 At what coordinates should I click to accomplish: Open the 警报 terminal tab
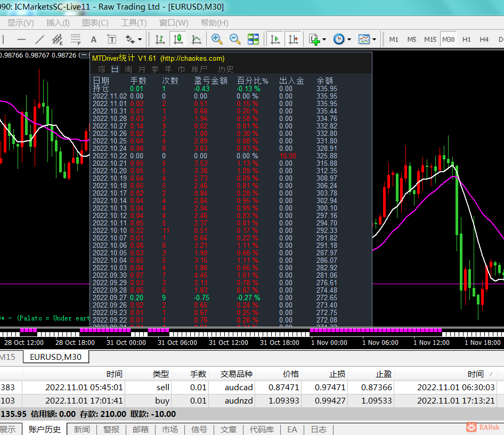click(x=111, y=429)
